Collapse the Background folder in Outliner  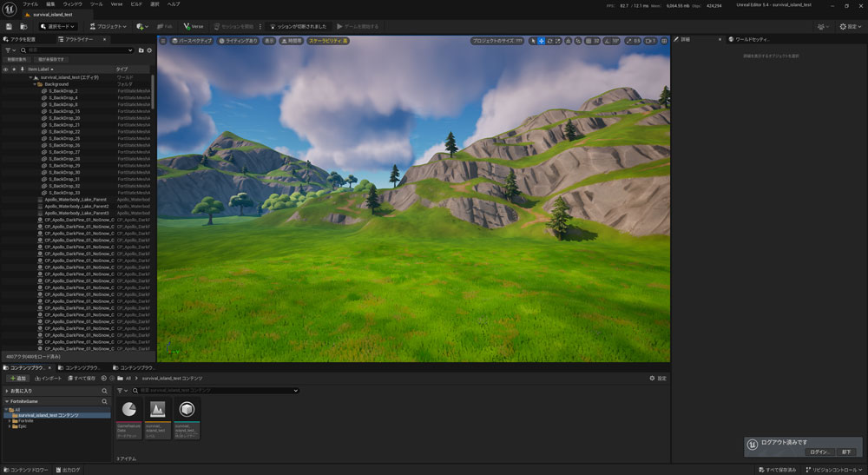click(x=35, y=84)
